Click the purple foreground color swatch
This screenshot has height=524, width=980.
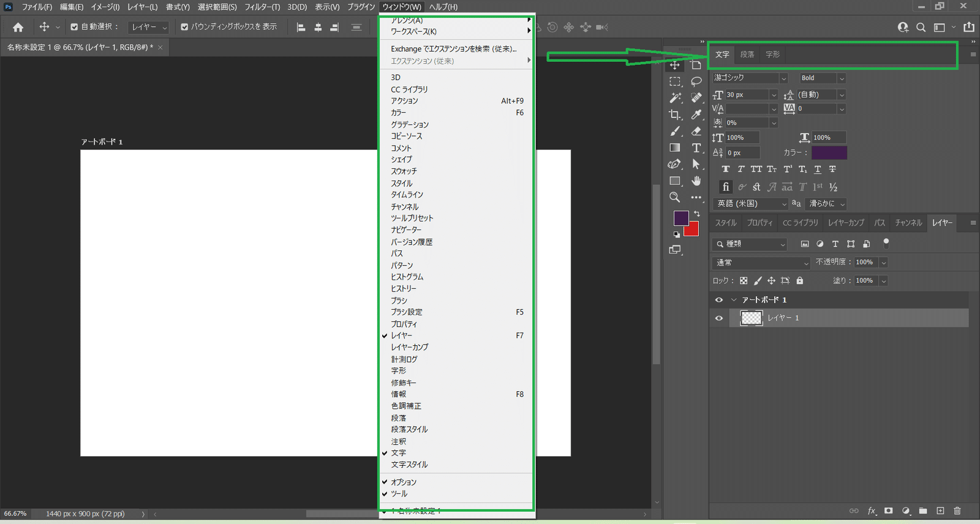pos(680,217)
